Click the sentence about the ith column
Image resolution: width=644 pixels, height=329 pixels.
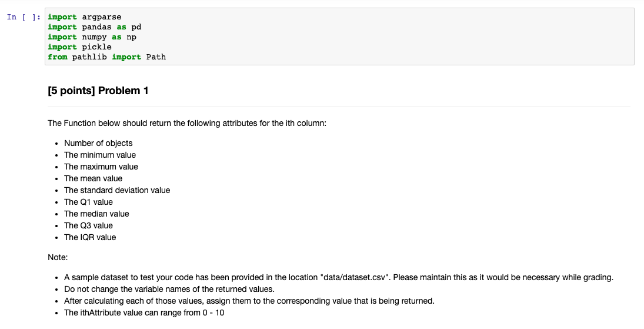(187, 123)
